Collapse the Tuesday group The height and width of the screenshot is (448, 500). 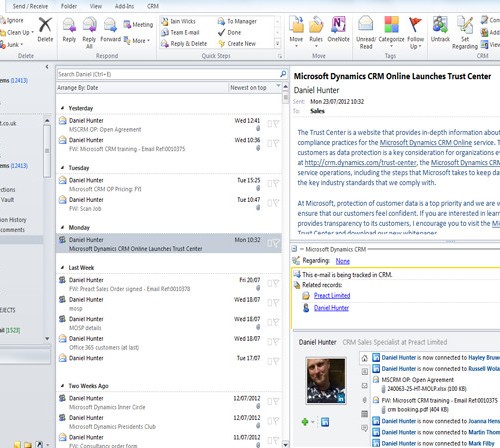62,168
